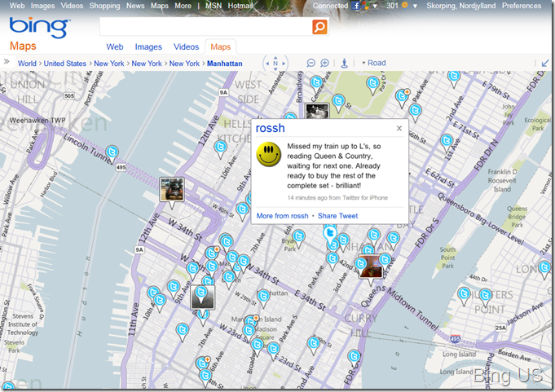Switch to the Images search tab
This screenshot has width=555, height=392.
[x=148, y=46]
